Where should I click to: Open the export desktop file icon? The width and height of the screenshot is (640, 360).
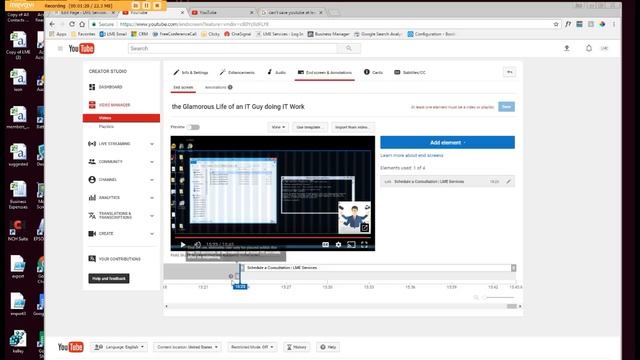pos(18,267)
